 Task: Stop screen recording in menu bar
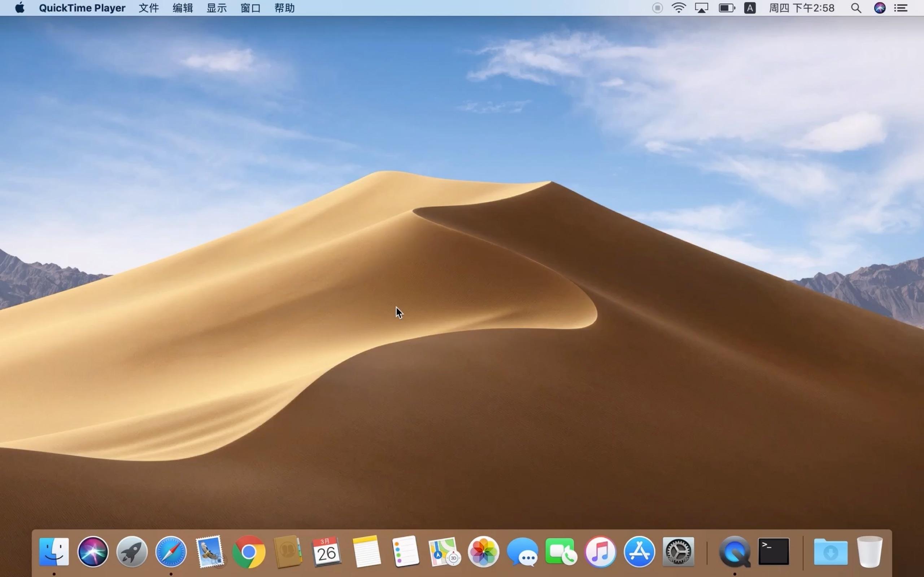(x=657, y=8)
